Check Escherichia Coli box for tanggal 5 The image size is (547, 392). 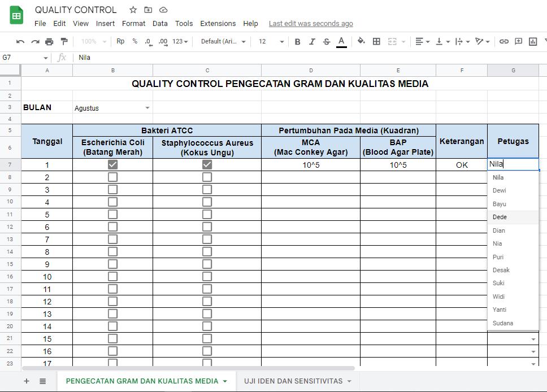point(112,215)
